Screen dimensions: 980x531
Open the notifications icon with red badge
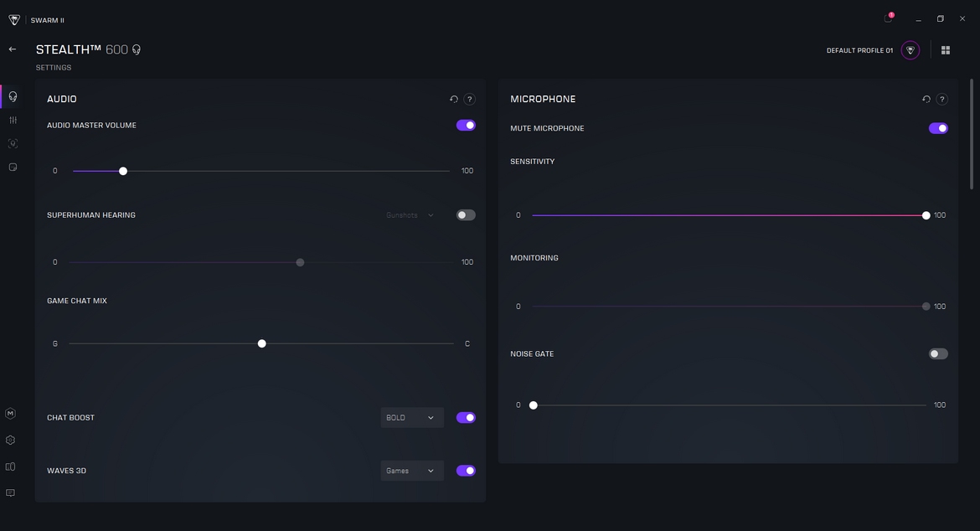888,18
